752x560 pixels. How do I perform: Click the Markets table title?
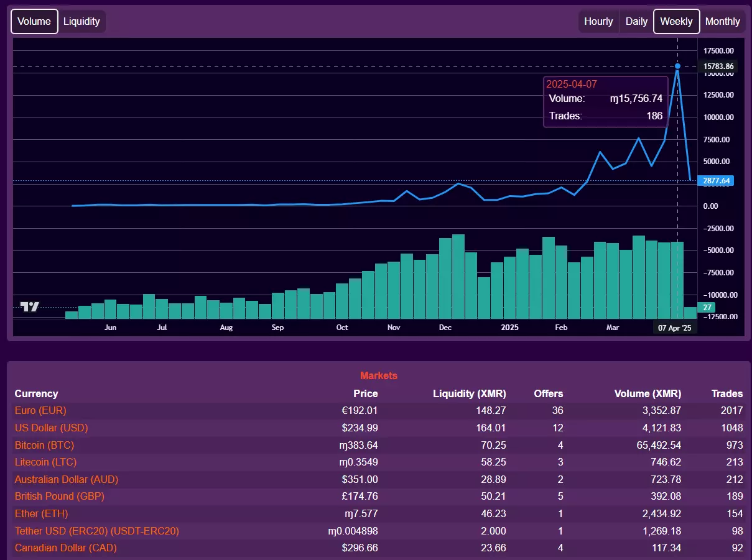pos(379,375)
